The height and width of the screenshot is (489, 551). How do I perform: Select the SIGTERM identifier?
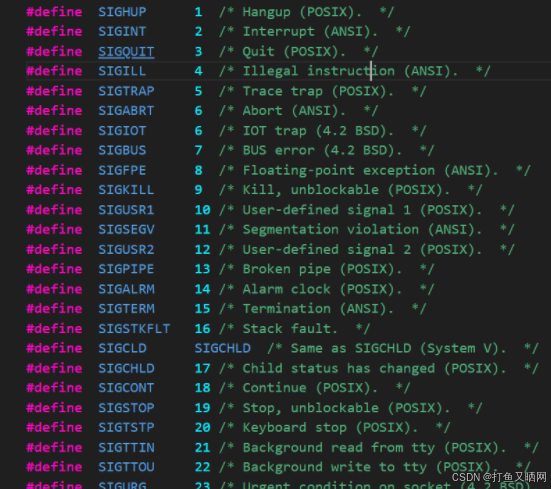[x=126, y=308]
